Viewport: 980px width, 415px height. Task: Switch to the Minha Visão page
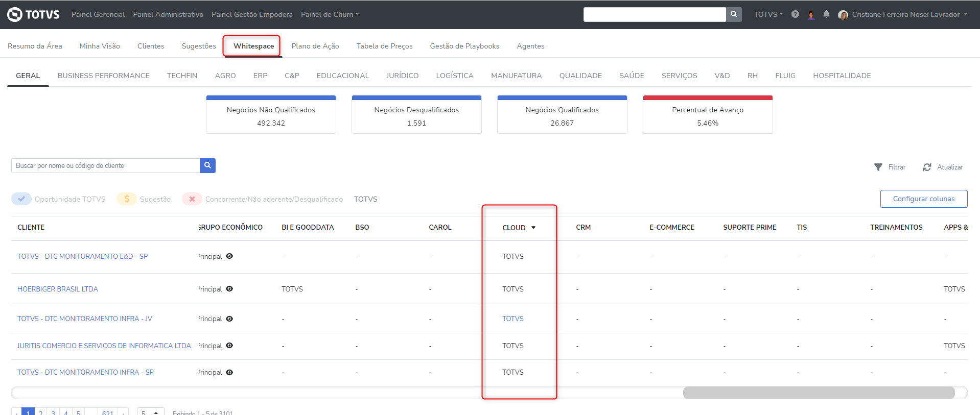100,46
